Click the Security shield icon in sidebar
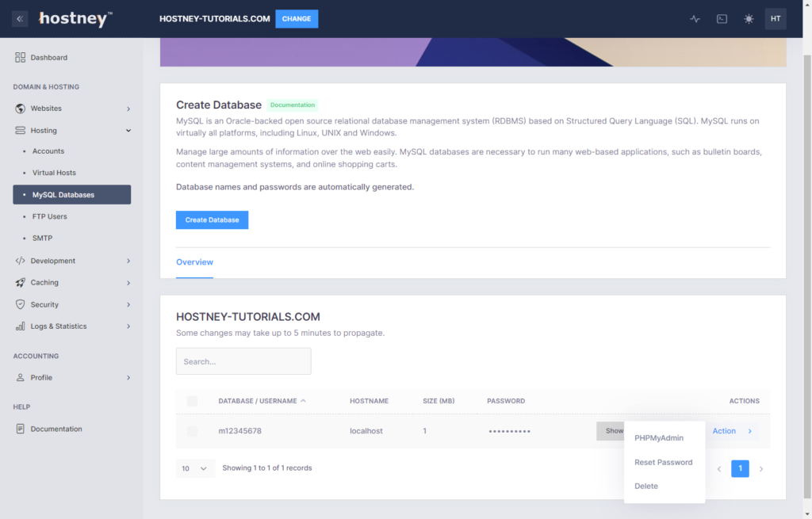Screen dimensions: 812x519 coord(19,304)
